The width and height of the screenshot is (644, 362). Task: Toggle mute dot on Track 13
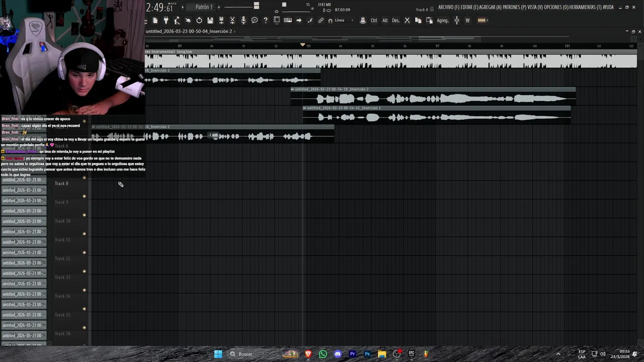click(84, 290)
